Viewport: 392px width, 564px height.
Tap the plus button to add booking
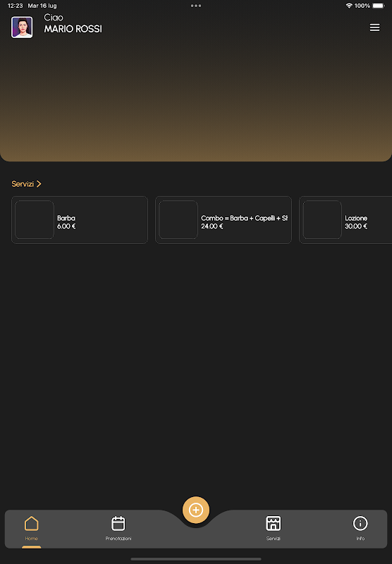pos(195,510)
